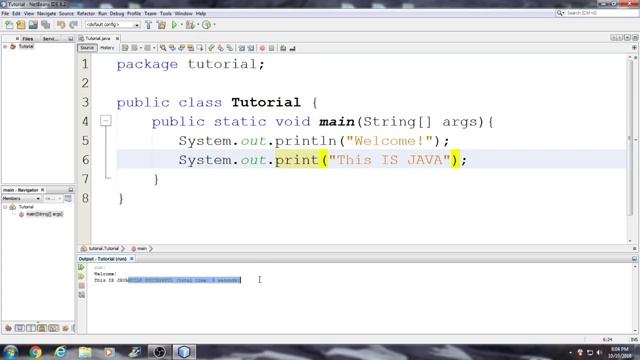Screen dimensions: 640x360
Task: Open the Edit menu
Action: point(16,13)
